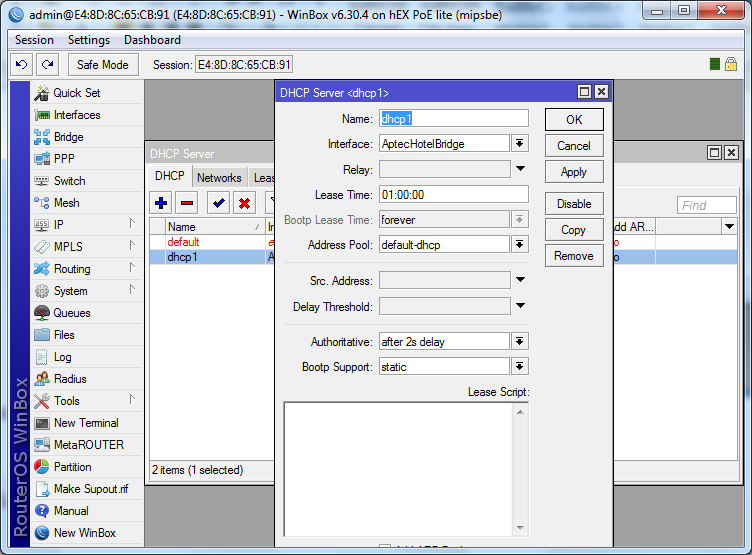The height and width of the screenshot is (555, 752).
Task: Open a New WinBox window
Action: pyautogui.click(x=87, y=532)
